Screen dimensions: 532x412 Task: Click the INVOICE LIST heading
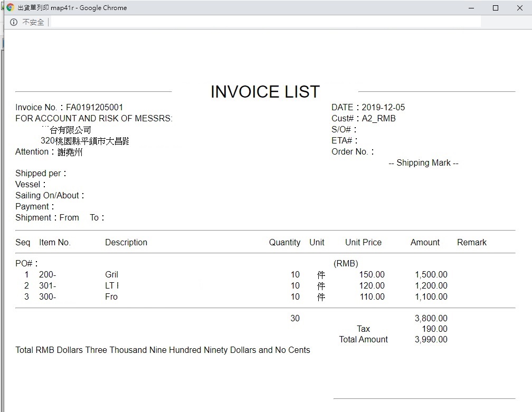point(265,92)
